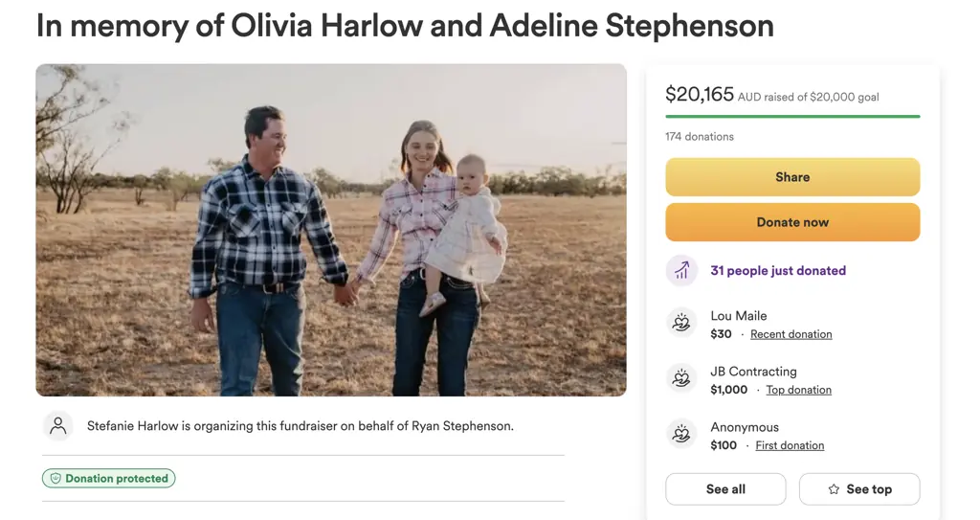
Task: Open the See all donations list
Action: 725,489
